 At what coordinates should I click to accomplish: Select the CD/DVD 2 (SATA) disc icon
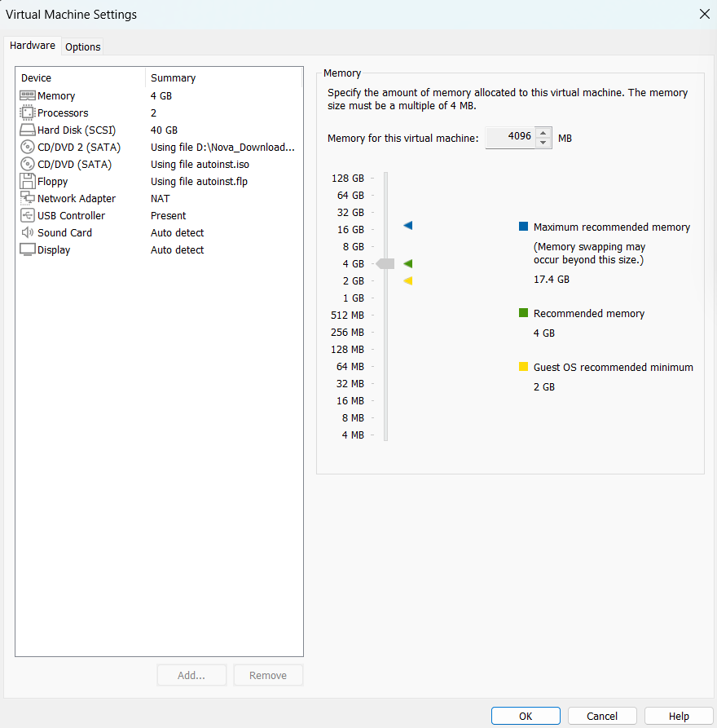[x=28, y=148]
